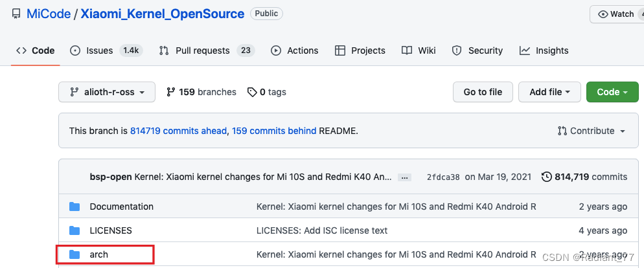Click the 'on Mar 19, 2021' commit date
The image size is (644, 268).
pos(498,177)
